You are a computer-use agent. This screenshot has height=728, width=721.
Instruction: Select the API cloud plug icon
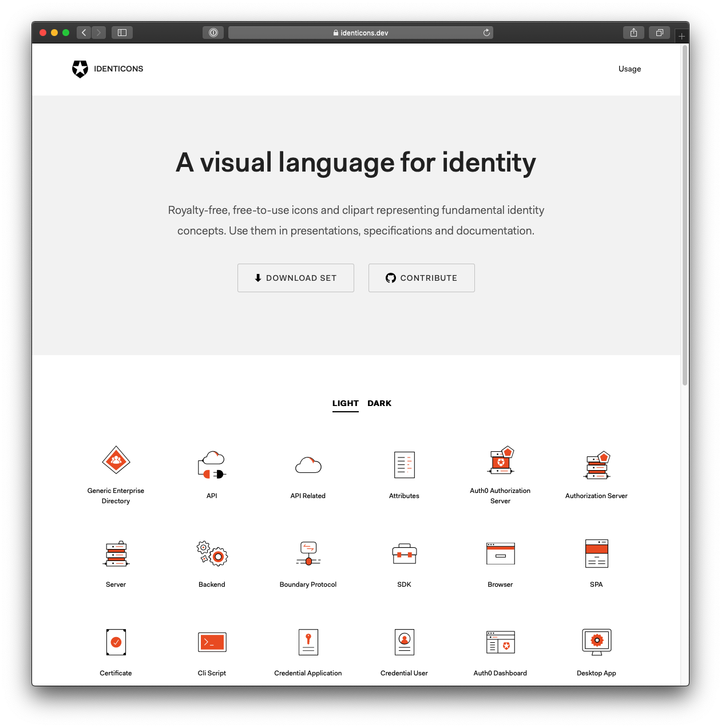(212, 465)
